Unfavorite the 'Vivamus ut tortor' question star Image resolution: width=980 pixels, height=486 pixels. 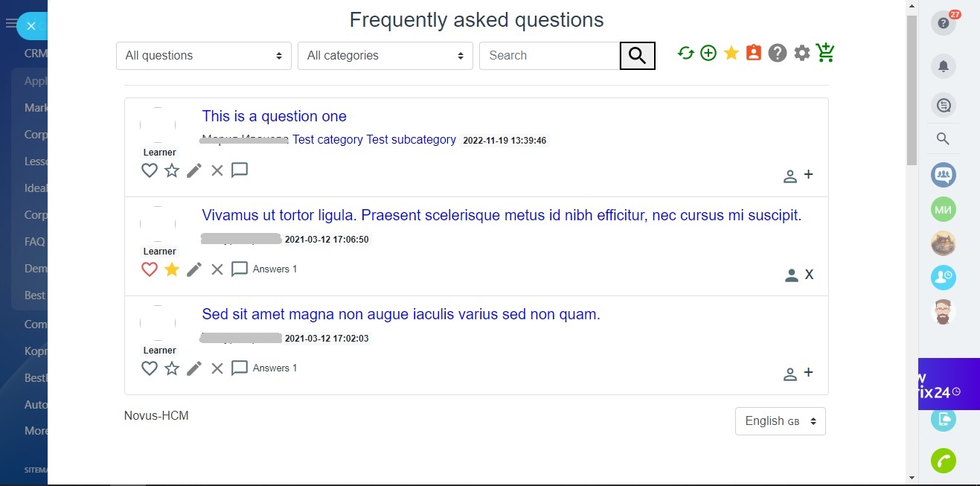click(x=172, y=269)
